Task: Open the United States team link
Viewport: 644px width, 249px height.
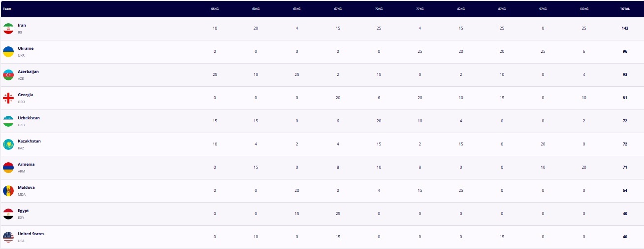Action: click(x=31, y=234)
